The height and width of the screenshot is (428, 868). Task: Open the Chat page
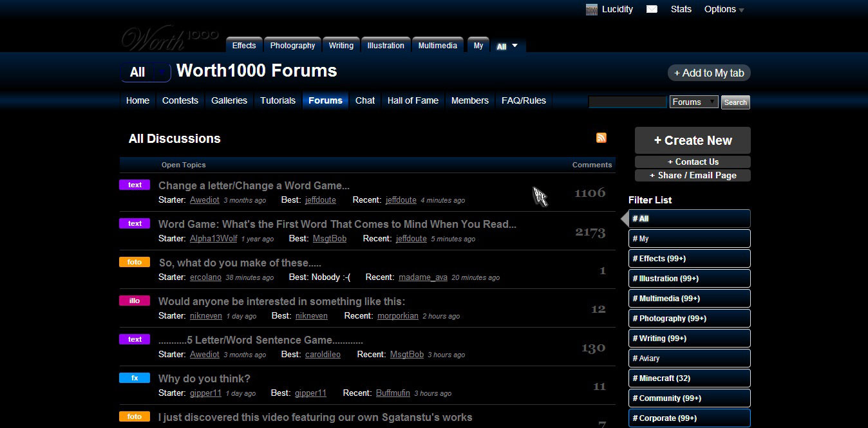click(365, 100)
